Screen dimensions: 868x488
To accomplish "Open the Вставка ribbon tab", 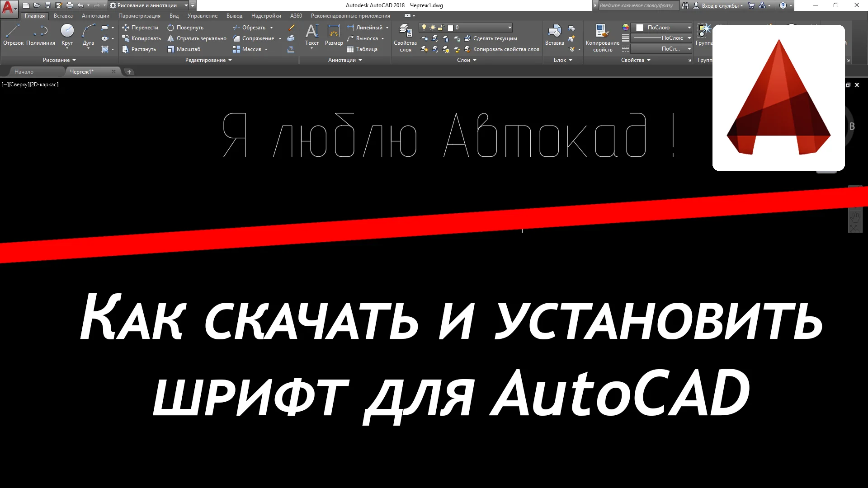I will pyautogui.click(x=63, y=16).
